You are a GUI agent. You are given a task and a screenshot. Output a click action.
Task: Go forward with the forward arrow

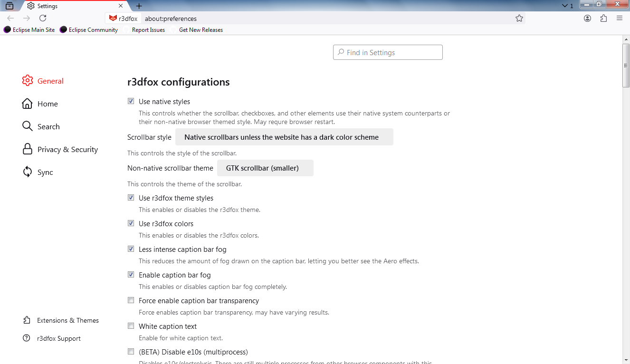pyautogui.click(x=27, y=18)
